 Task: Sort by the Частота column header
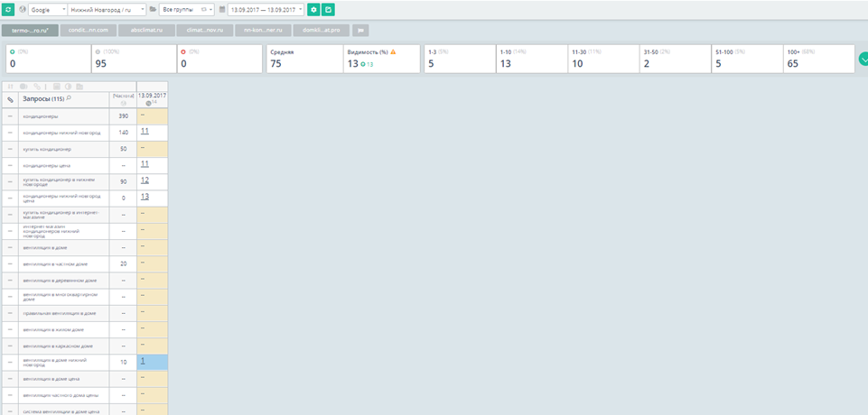click(x=124, y=99)
